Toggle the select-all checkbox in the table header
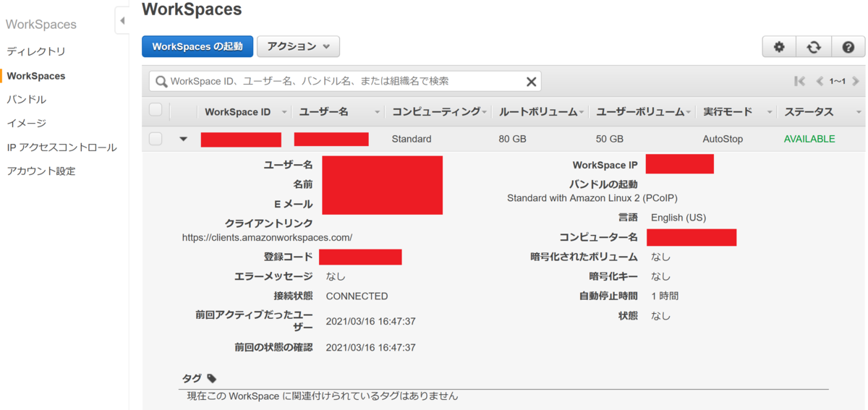 156,110
